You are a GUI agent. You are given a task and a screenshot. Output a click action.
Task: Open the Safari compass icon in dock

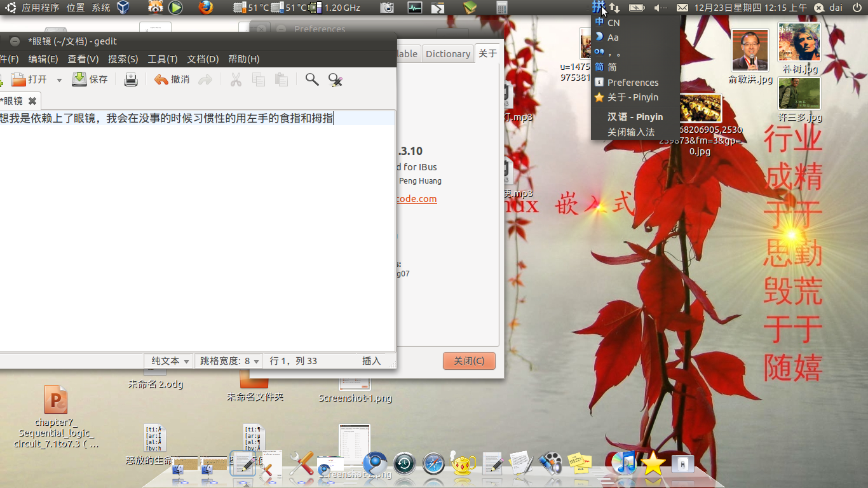tap(434, 464)
